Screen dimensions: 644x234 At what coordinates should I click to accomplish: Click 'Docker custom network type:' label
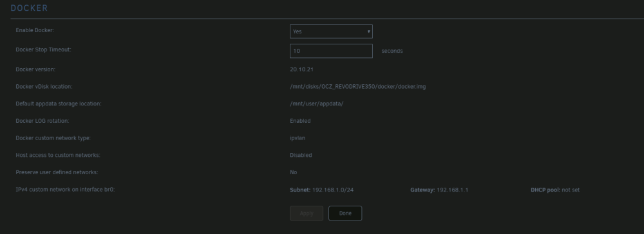(53, 138)
